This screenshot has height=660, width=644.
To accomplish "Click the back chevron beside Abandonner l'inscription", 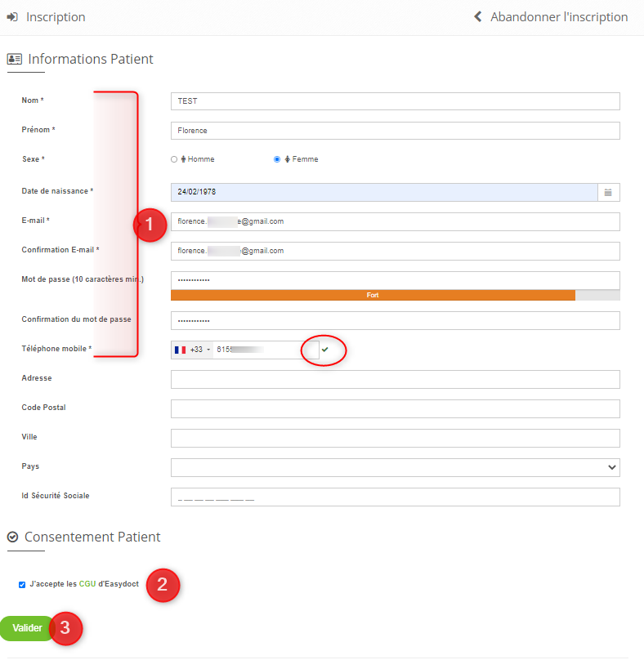I will tap(478, 17).
